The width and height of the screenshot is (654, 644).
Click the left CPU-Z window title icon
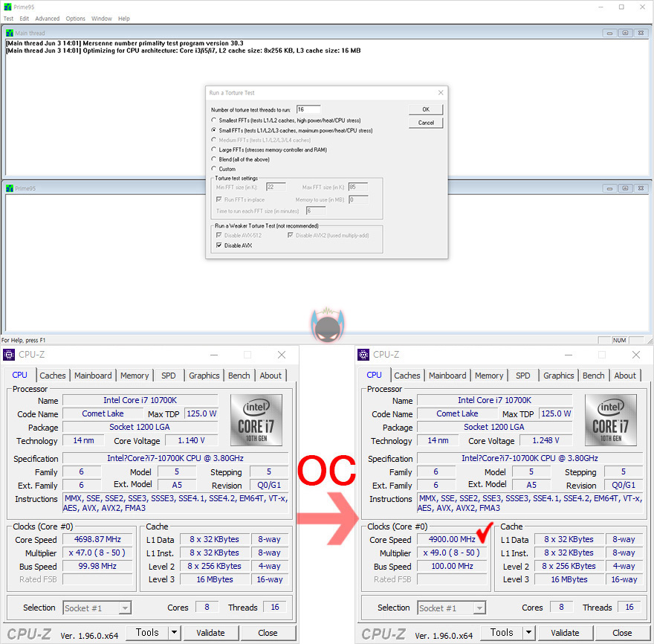tap(9, 355)
